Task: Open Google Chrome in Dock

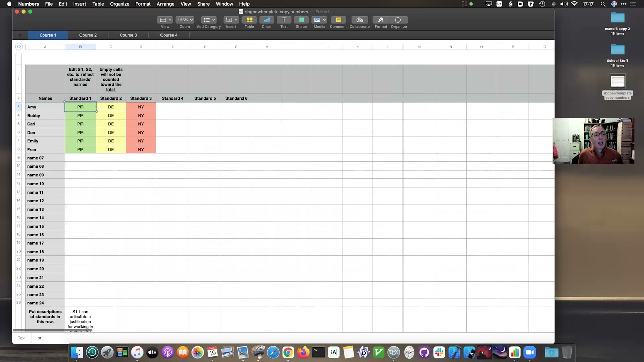Action: (x=288, y=352)
